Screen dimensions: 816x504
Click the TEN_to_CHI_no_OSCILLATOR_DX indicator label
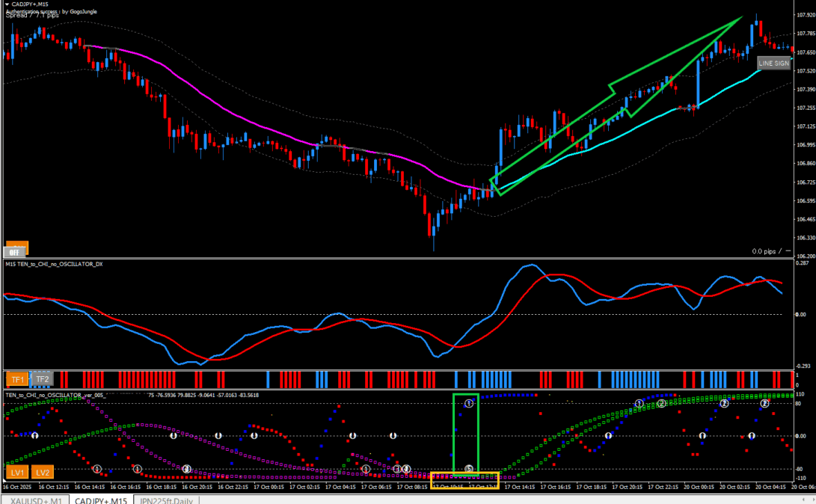pyautogui.click(x=54, y=264)
